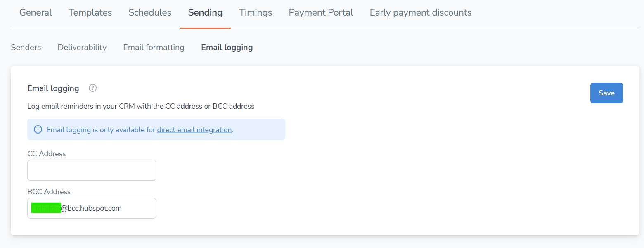Click the blue Save button
The height and width of the screenshot is (248, 644).
[x=606, y=93]
